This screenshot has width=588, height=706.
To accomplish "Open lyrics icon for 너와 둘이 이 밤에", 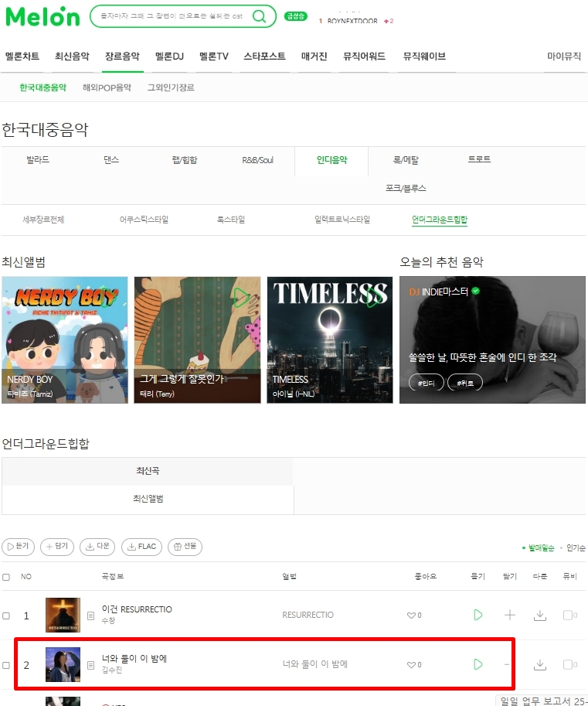I will click(x=90, y=665).
